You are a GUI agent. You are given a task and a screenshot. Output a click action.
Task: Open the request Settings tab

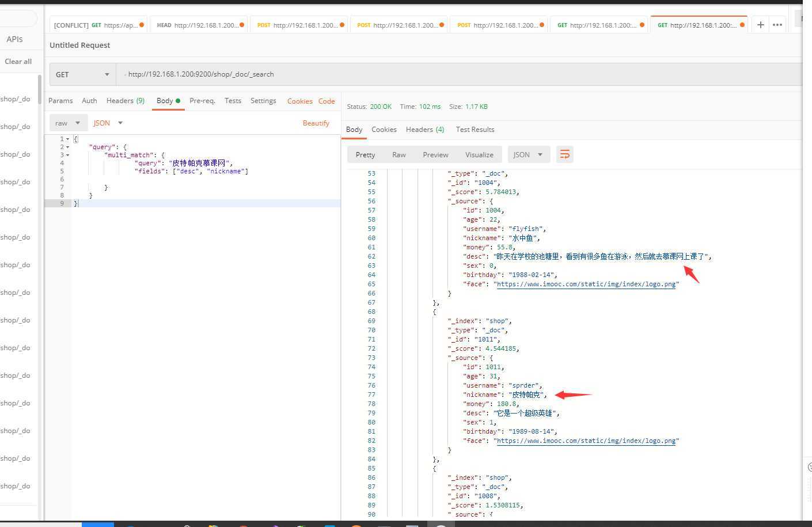pyautogui.click(x=263, y=101)
